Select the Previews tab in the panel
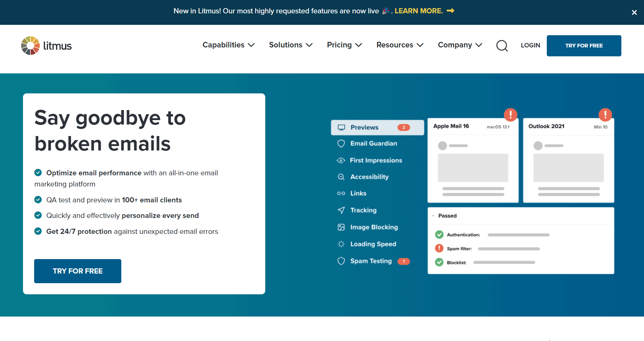 (377, 128)
